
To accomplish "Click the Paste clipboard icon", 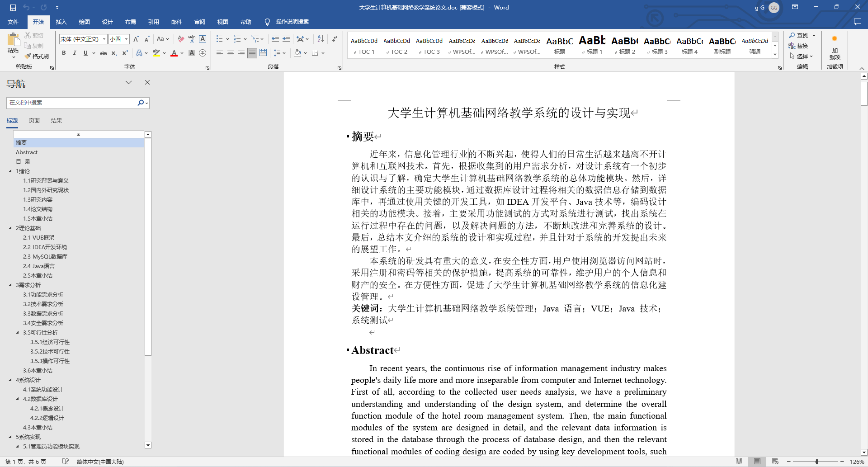I will point(13,39).
